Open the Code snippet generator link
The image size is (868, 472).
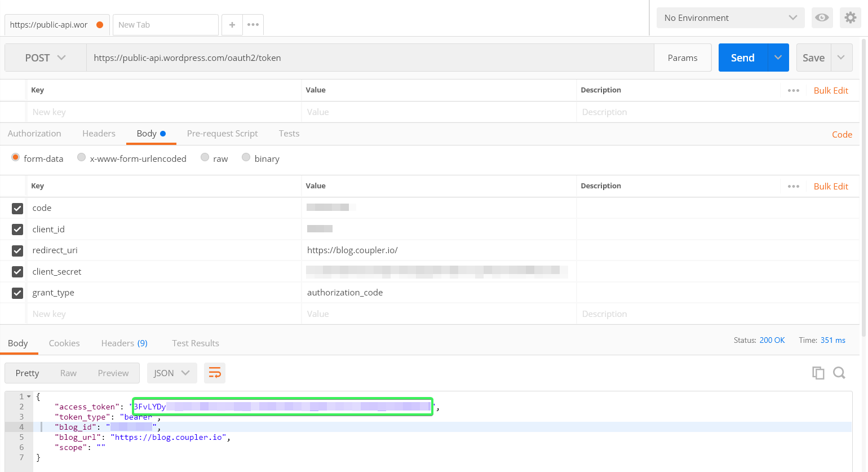tap(842, 134)
